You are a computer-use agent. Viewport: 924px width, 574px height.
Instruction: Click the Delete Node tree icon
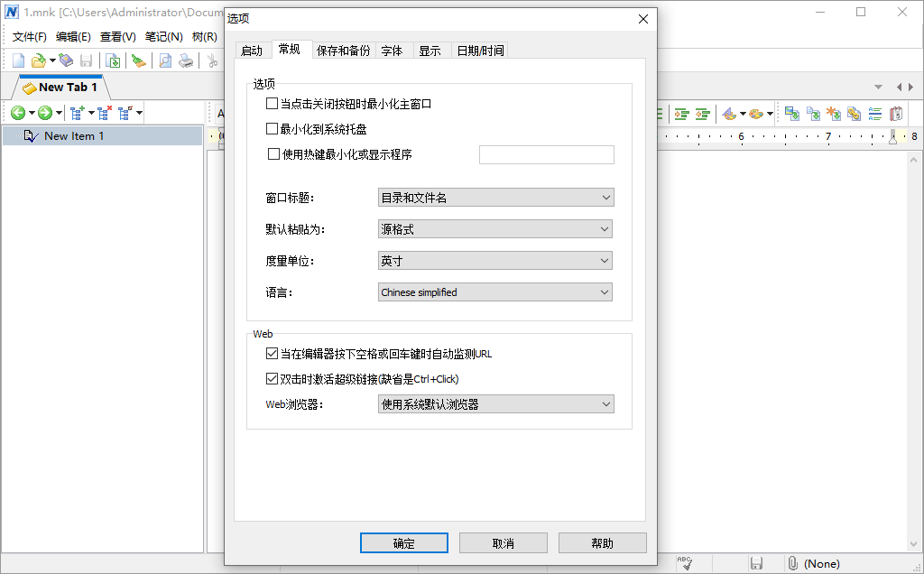pos(104,113)
